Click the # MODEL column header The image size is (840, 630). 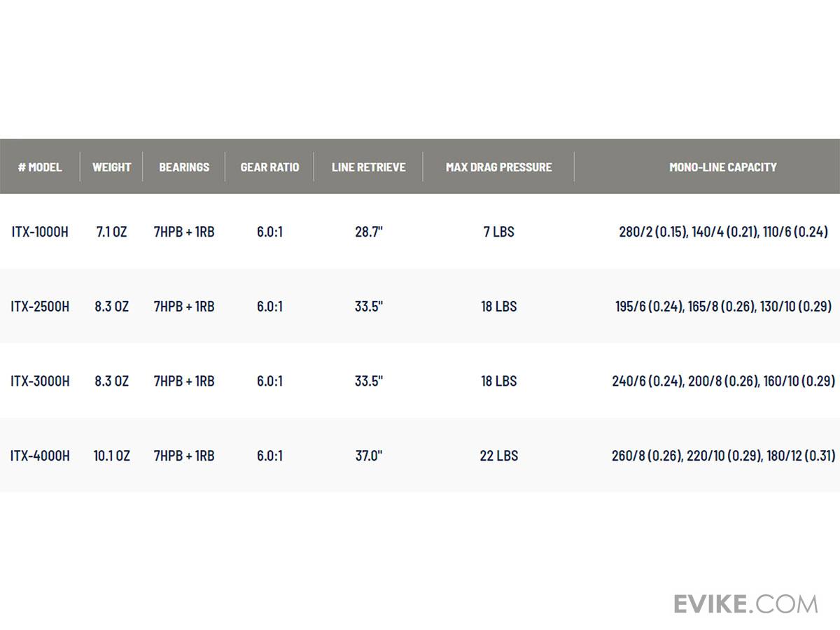(x=40, y=167)
